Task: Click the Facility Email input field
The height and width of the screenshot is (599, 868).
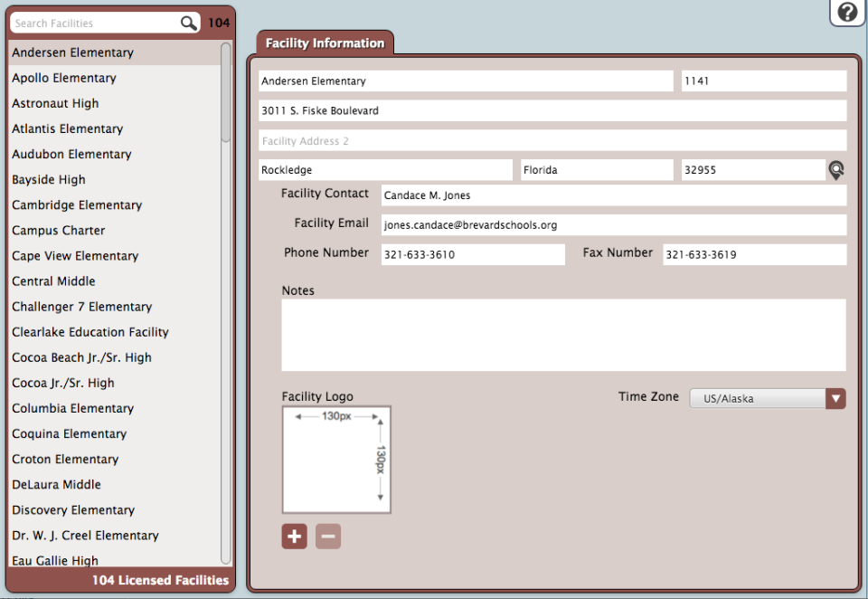Action: (x=613, y=224)
